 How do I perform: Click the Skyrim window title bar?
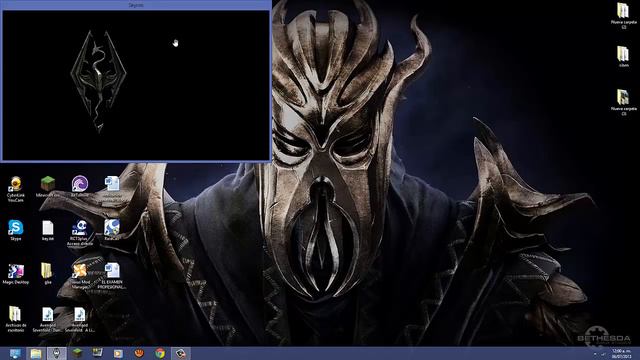(136, 5)
